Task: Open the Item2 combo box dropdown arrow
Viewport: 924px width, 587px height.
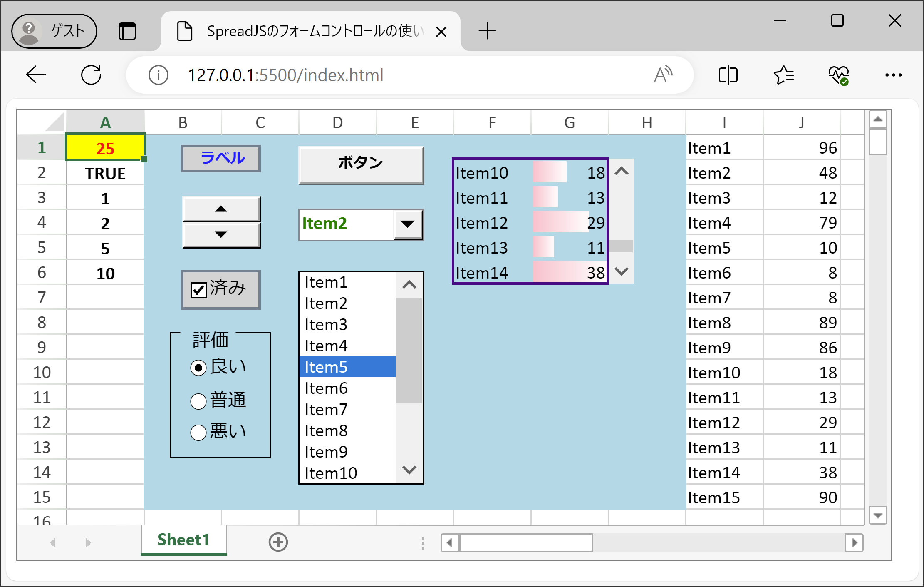Action: click(408, 224)
